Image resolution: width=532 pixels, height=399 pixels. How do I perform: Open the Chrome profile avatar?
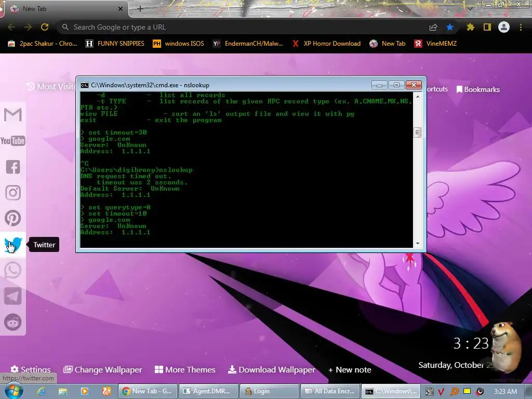(x=504, y=27)
